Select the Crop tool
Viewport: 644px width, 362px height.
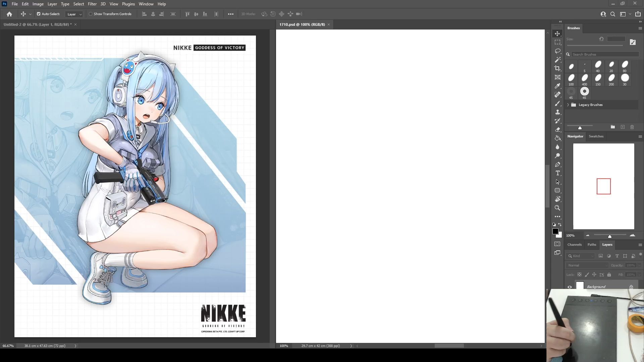[x=557, y=68]
